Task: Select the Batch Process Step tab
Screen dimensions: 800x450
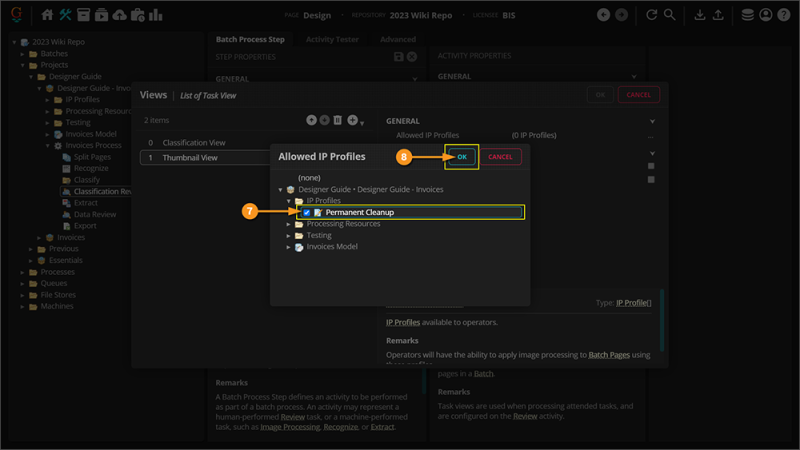Action: click(x=250, y=40)
